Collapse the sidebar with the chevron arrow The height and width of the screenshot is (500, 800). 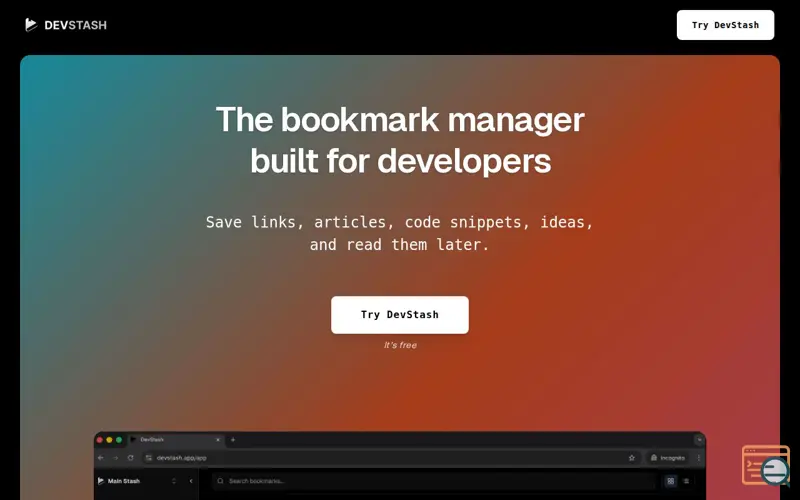(x=191, y=481)
